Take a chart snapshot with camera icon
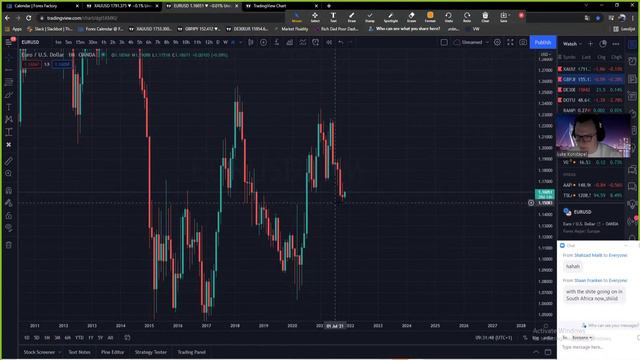 tap(523, 42)
